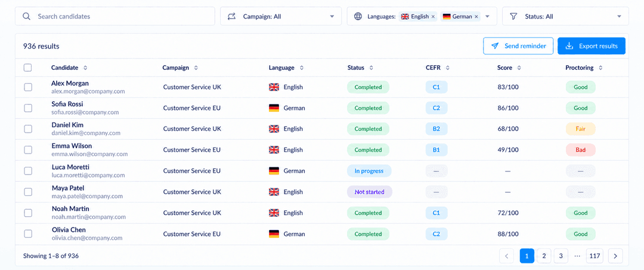Viewport: 644px width, 270px height.
Task: Sort by Score column arrows
Action: (519, 68)
